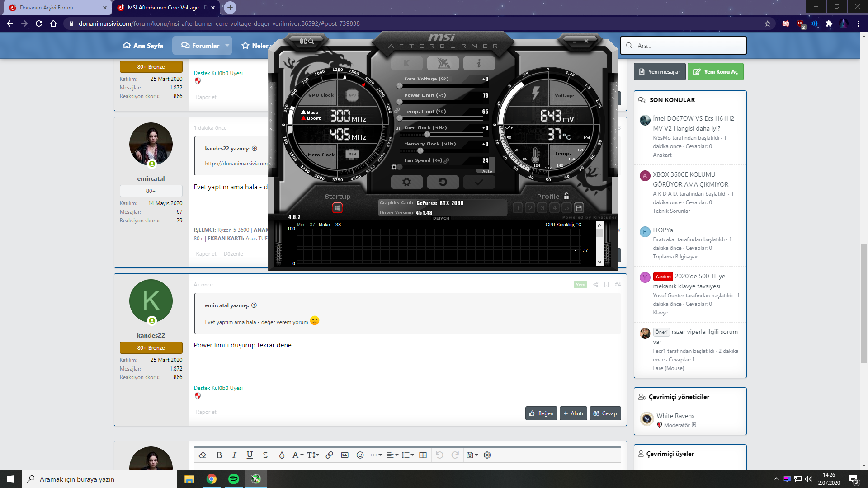This screenshot has width=868, height=488.
Task: Go to Ana Sayfa menu item
Action: tap(143, 46)
